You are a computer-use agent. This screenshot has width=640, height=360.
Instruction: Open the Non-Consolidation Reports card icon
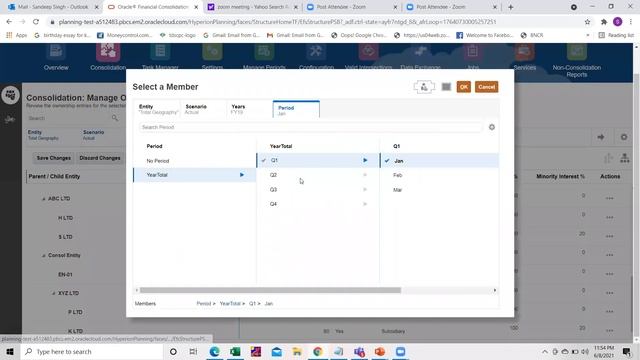577,52
